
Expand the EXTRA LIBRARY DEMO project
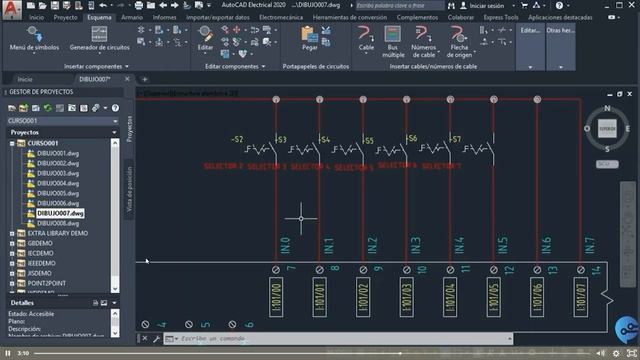click(x=12, y=233)
